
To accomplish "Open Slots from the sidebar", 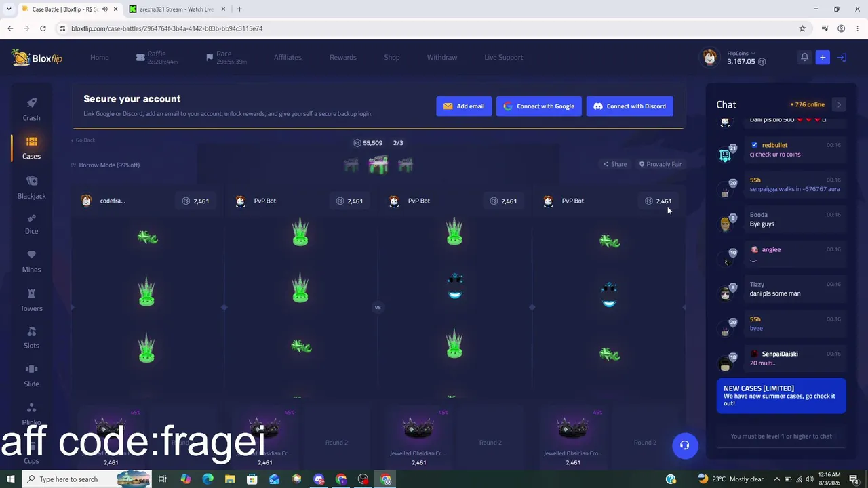I will [31, 337].
